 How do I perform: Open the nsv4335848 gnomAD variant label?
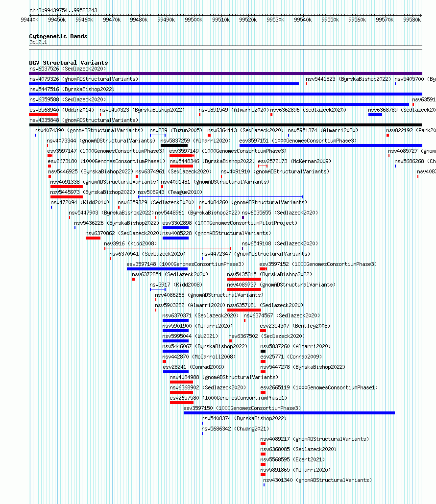point(84,120)
